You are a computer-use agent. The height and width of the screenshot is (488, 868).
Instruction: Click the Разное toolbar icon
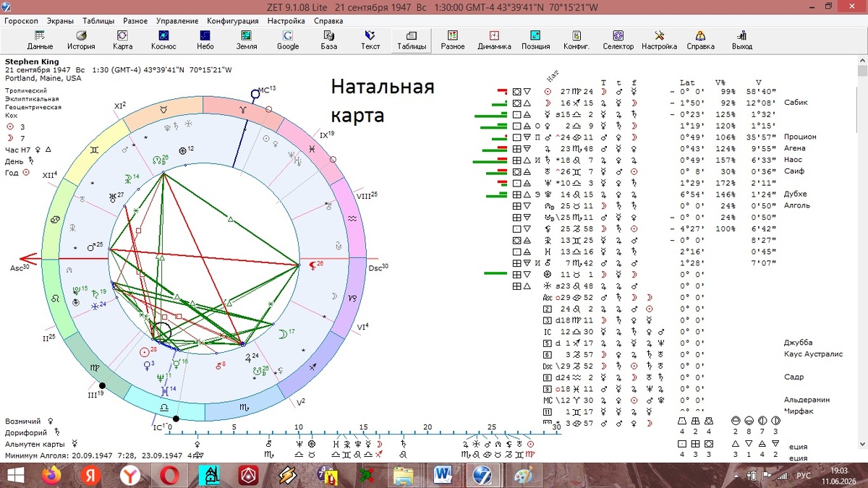click(453, 40)
